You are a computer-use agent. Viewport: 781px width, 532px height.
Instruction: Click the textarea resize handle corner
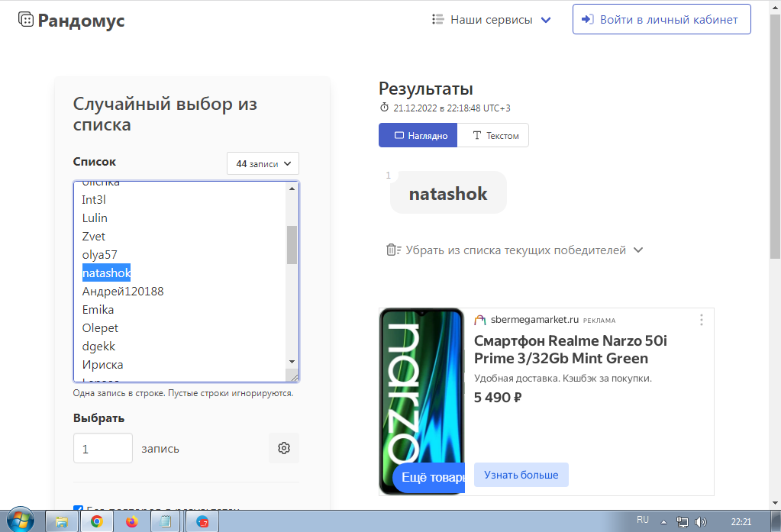click(294, 377)
